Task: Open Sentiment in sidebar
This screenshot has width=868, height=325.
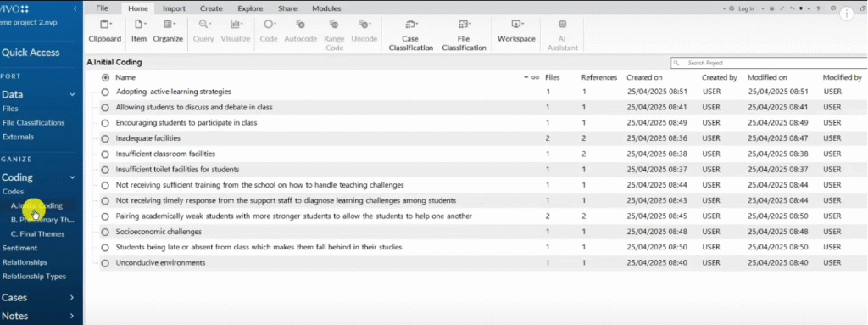Action: pos(20,248)
